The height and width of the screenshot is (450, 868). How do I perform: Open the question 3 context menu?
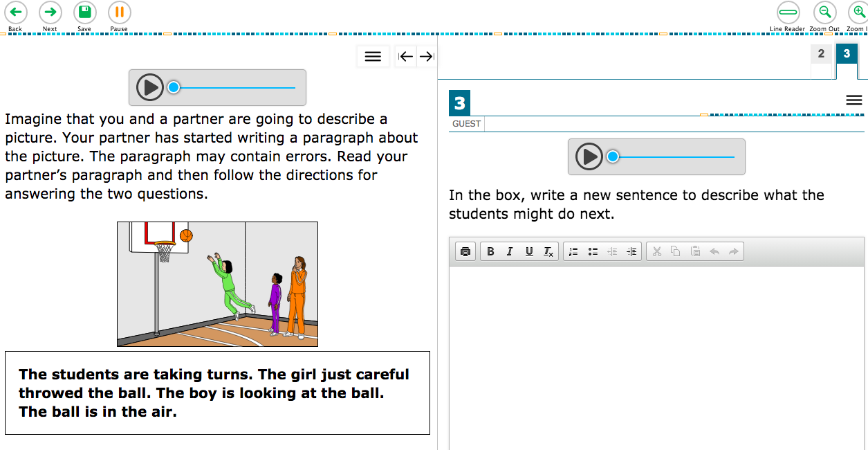click(x=854, y=100)
